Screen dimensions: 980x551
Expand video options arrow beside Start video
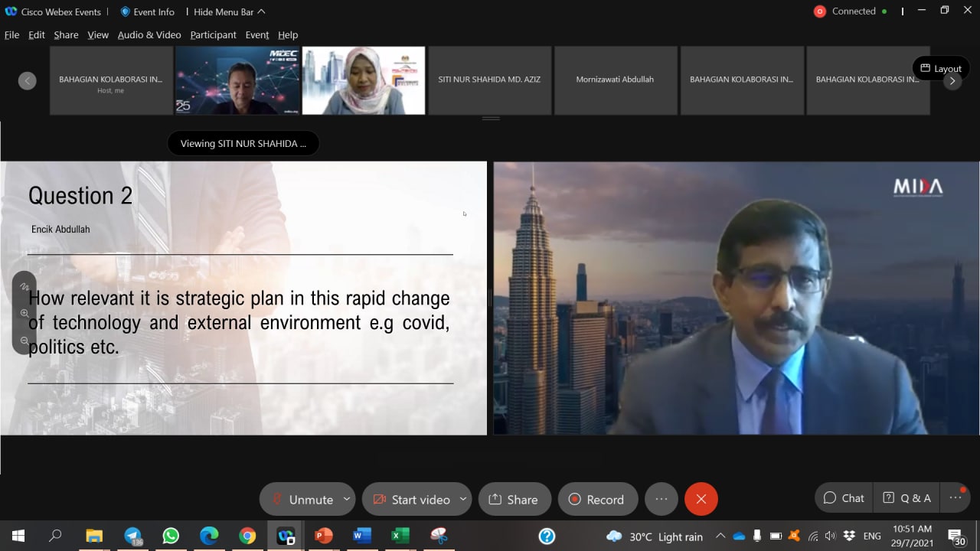point(462,499)
